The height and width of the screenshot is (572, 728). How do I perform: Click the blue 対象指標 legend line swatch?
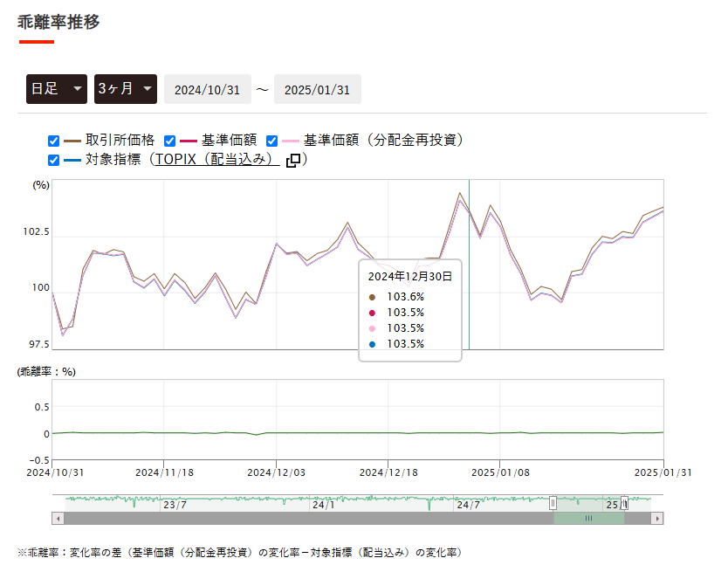pyautogui.click(x=72, y=161)
